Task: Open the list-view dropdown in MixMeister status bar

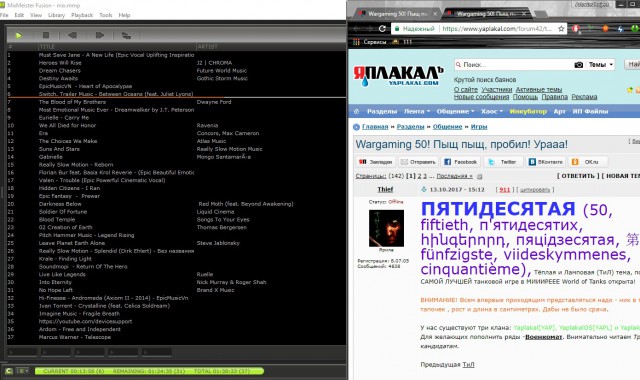Action: coord(22,371)
